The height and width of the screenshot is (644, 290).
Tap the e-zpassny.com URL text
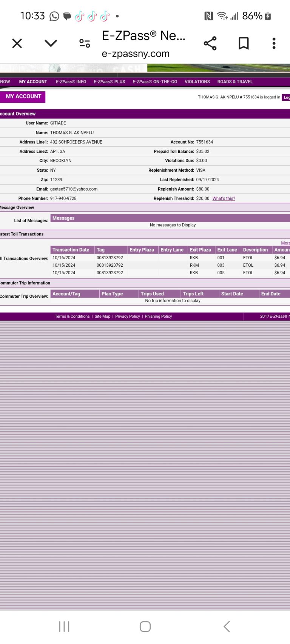click(136, 54)
